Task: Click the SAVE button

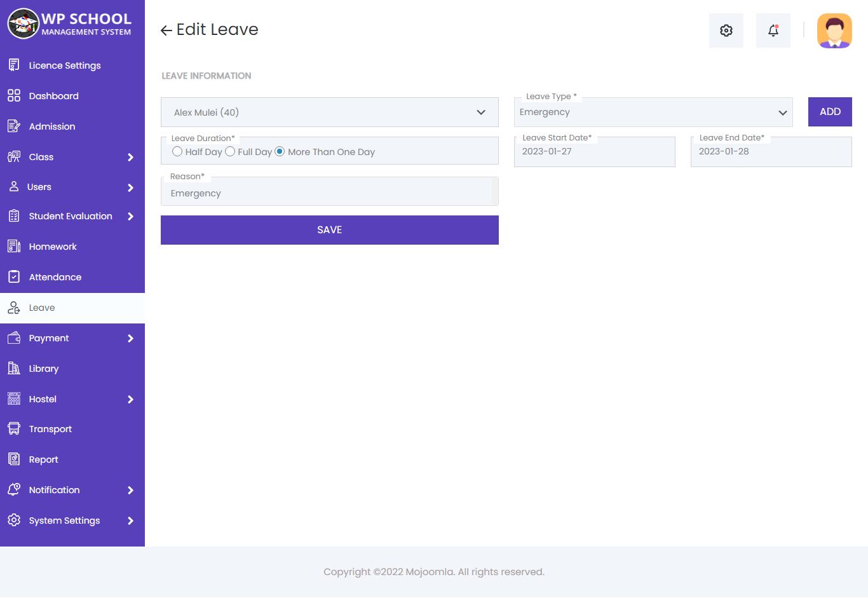Action: click(330, 230)
